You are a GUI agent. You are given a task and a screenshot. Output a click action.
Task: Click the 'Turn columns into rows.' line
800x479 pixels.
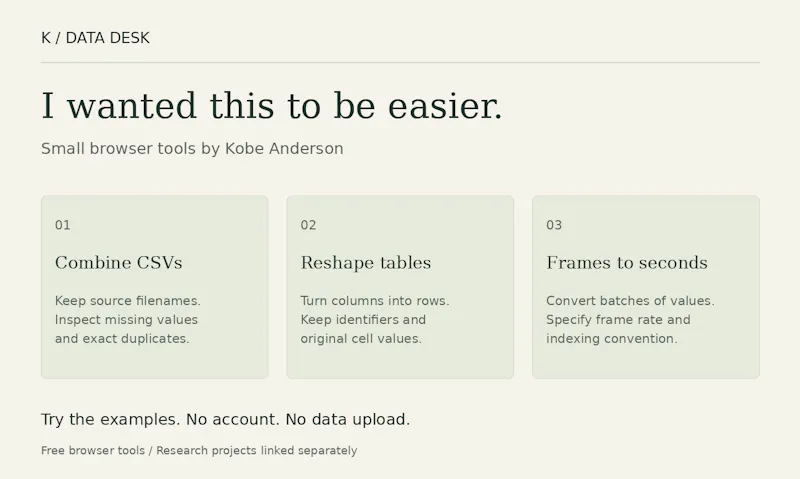[375, 301]
